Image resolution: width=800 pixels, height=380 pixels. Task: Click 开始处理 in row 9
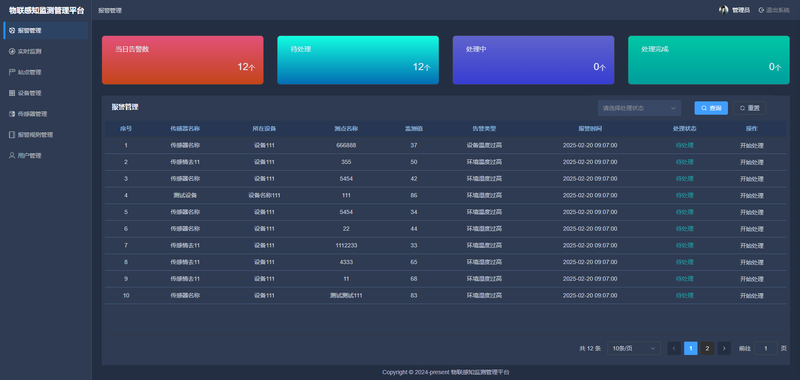[x=752, y=279]
